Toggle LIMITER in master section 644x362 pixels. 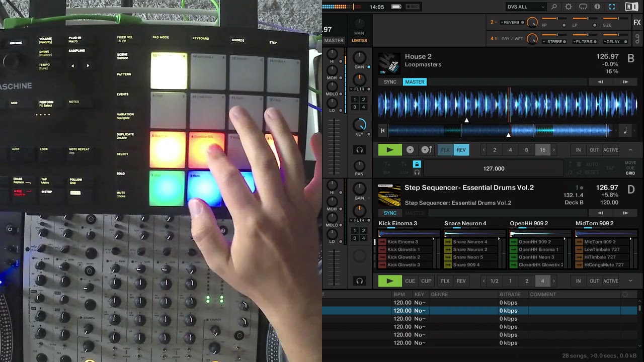359,40
